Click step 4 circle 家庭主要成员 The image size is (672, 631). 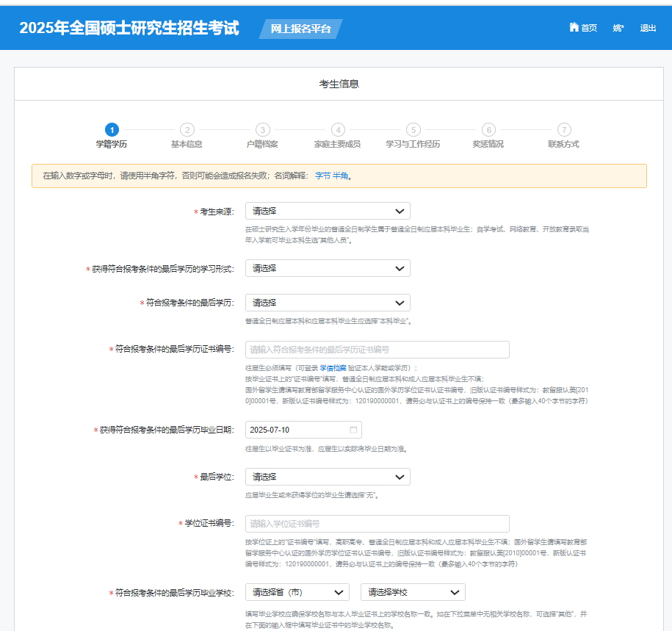click(x=337, y=129)
